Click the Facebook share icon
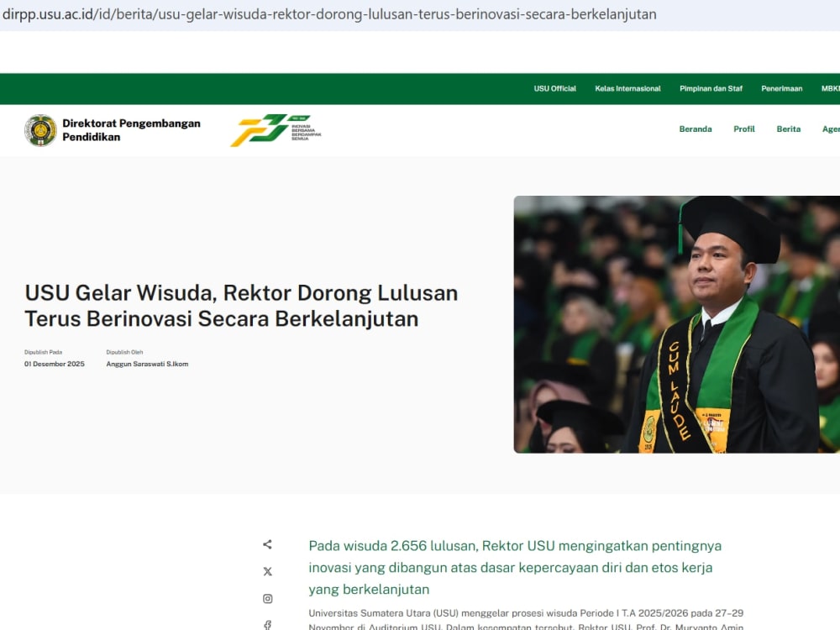The width and height of the screenshot is (840, 630). (x=267, y=625)
